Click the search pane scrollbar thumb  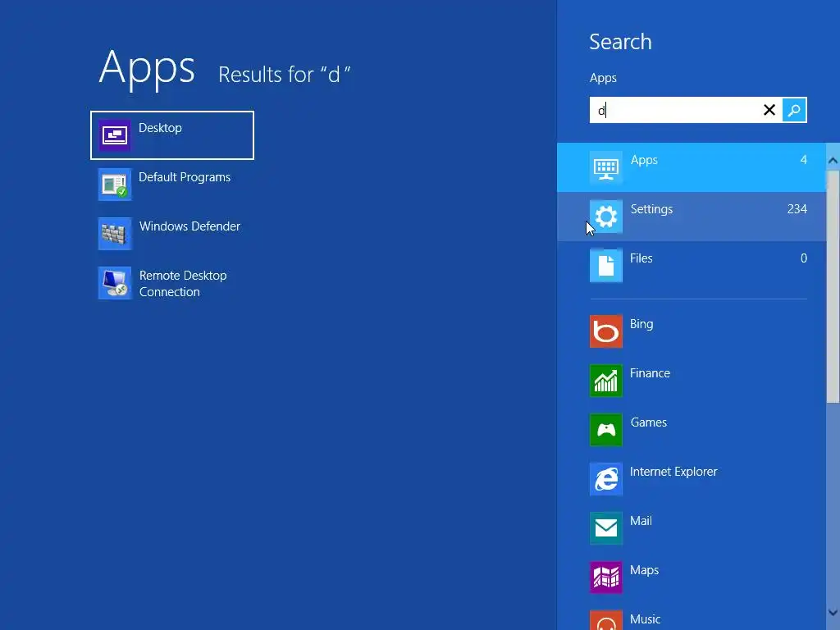[x=833, y=286]
